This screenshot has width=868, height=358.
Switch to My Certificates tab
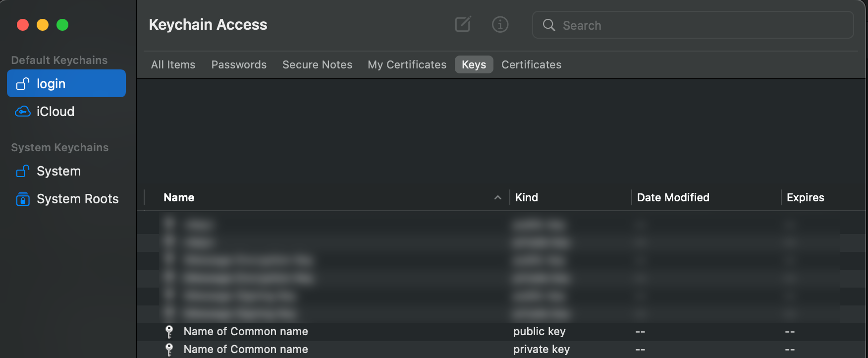tap(407, 65)
